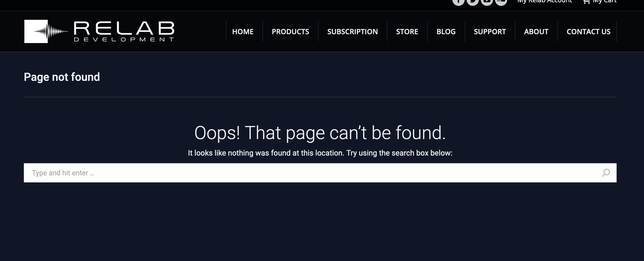Open the My Cart link
The height and width of the screenshot is (261, 644).
(604, 1)
